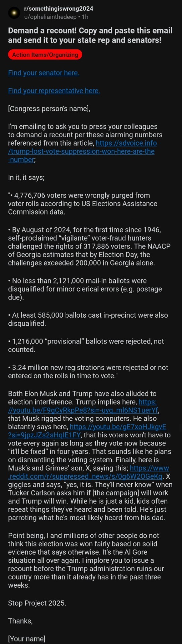182x644 pixels.
Task: Follow the 'Find your representative here' link
Action: [x=54, y=91]
